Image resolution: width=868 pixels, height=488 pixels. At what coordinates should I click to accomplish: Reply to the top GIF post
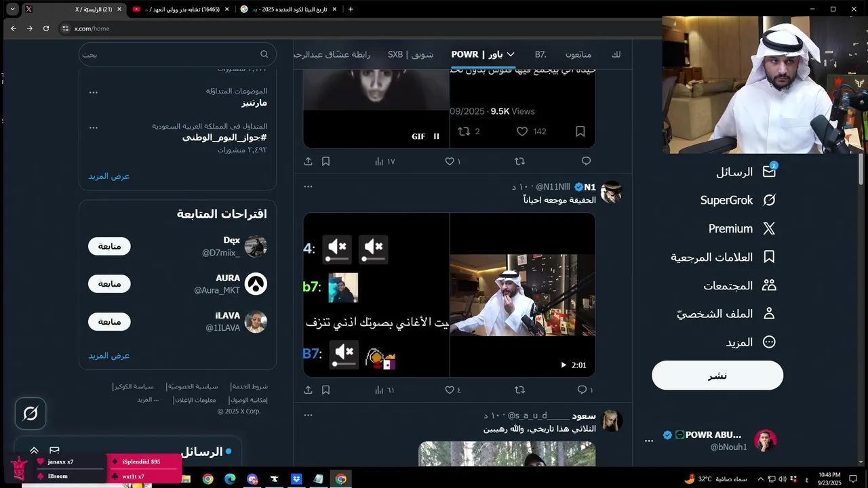tap(586, 161)
